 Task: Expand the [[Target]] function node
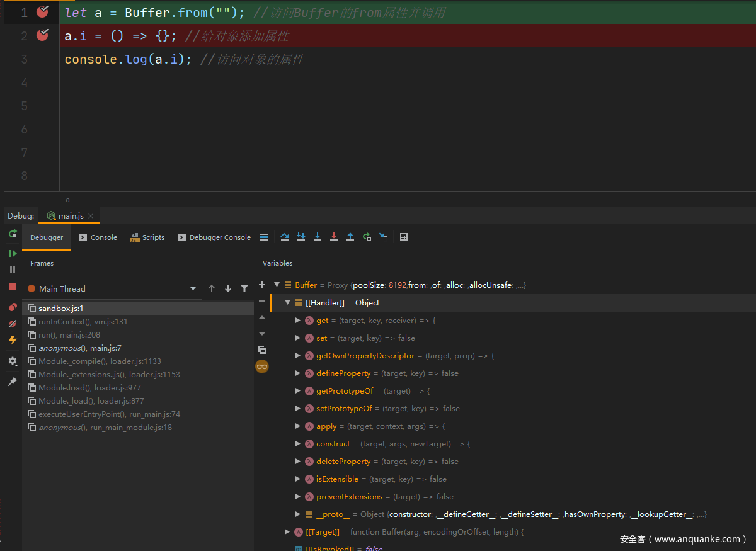pyautogui.click(x=287, y=532)
